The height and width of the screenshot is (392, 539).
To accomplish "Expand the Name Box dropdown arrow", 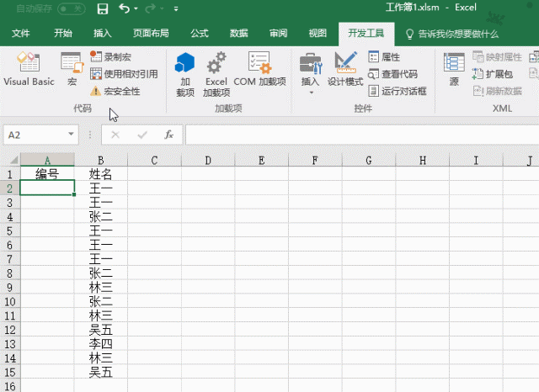I will click(x=71, y=135).
